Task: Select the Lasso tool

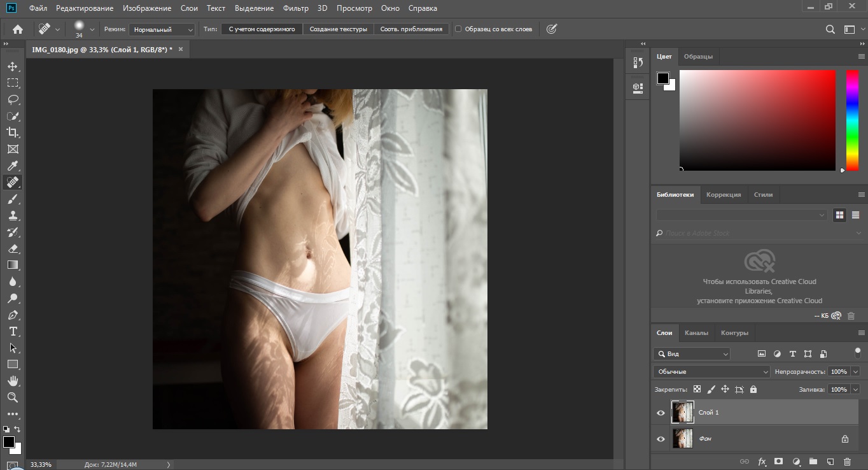Action: click(13, 99)
